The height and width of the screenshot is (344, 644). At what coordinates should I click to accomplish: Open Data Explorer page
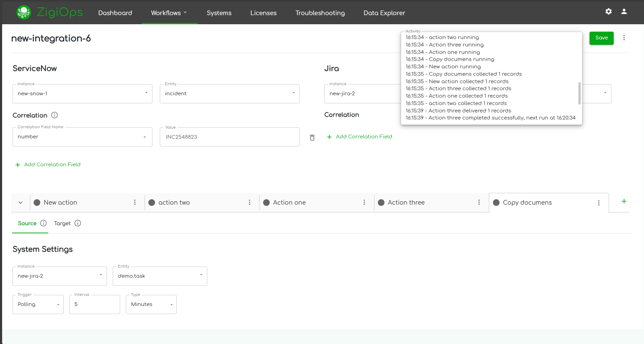click(384, 13)
